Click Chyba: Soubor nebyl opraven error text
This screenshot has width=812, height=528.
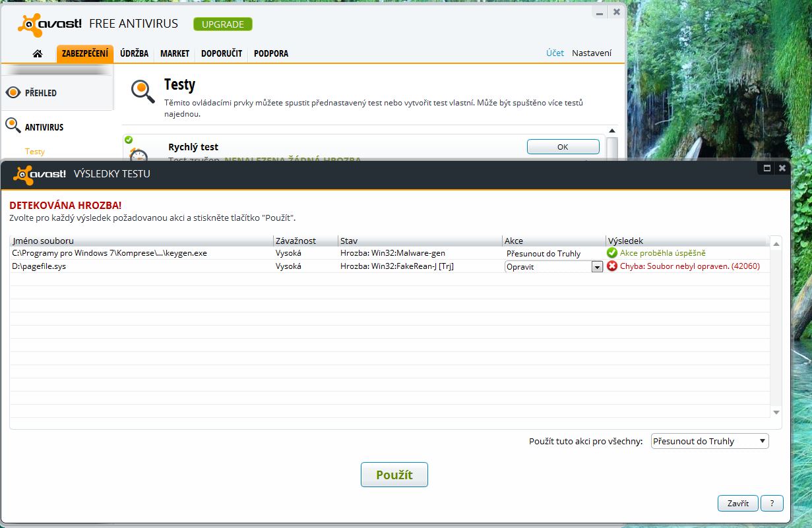click(x=690, y=266)
